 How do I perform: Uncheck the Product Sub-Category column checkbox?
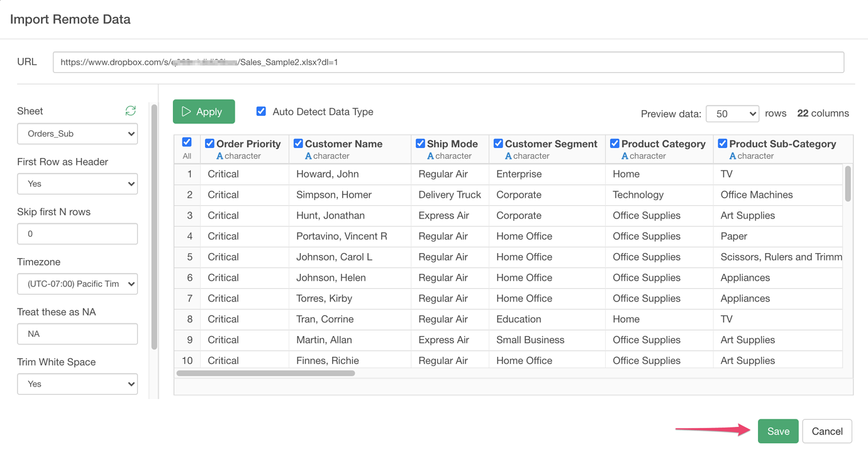click(723, 144)
